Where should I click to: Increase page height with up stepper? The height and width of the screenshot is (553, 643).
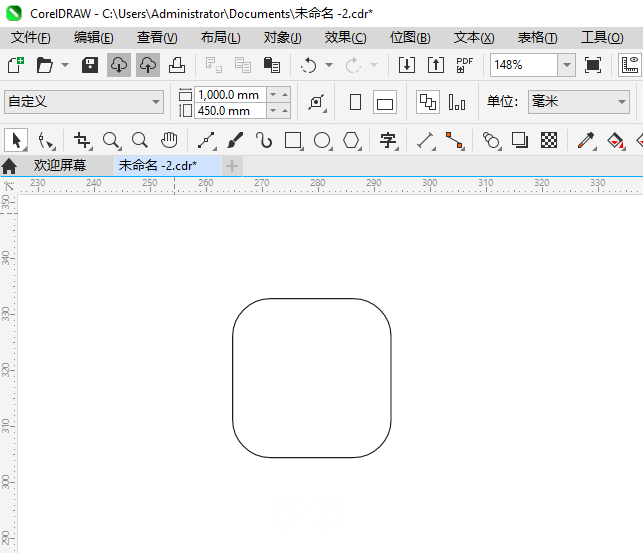point(285,111)
